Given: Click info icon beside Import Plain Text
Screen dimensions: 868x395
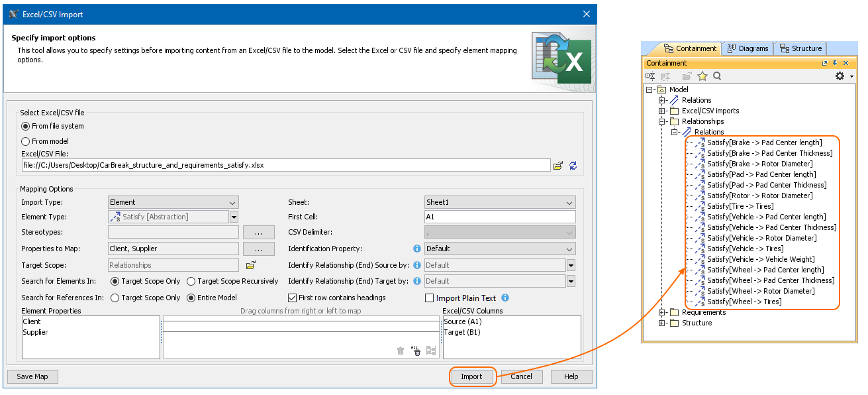Looking at the screenshot, I should tap(505, 298).
